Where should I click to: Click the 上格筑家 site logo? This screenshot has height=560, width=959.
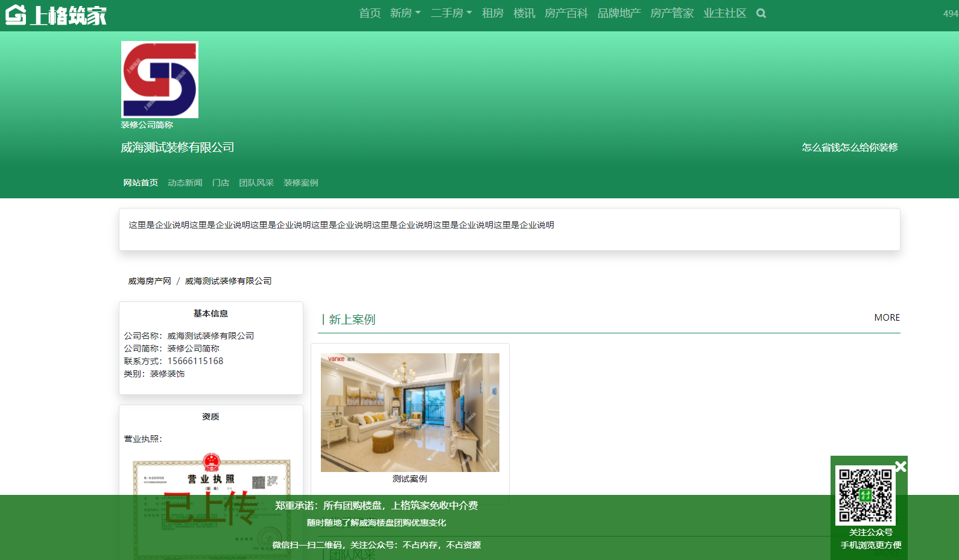point(56,15)
